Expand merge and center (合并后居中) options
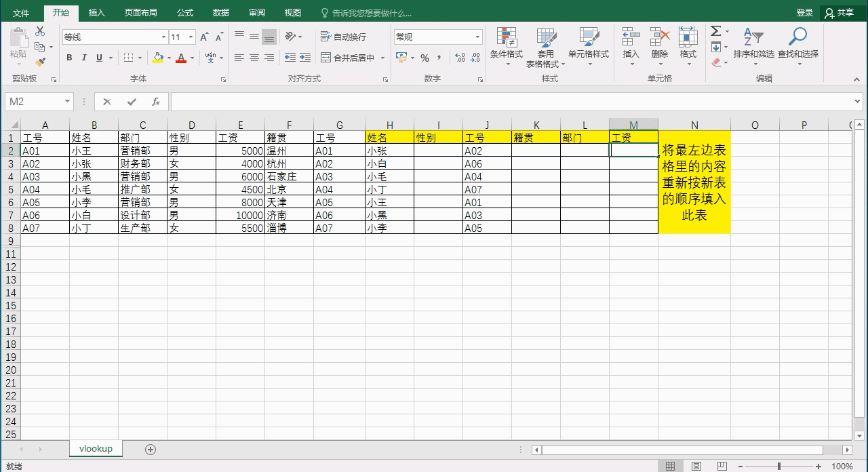The width and height of the screenshot is (868, 472). pyautogui.click(x=382, y=58)
